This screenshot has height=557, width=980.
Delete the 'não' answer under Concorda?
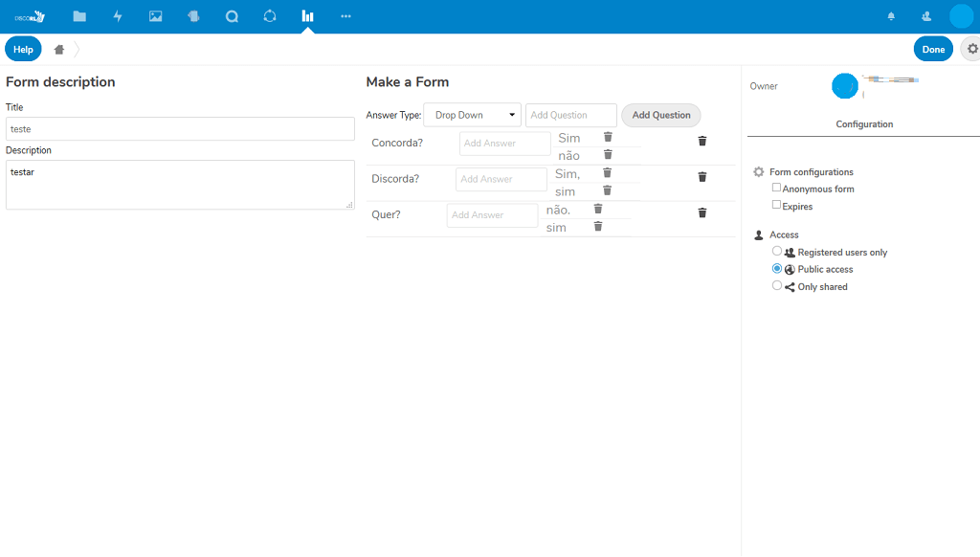coord(608,154)
